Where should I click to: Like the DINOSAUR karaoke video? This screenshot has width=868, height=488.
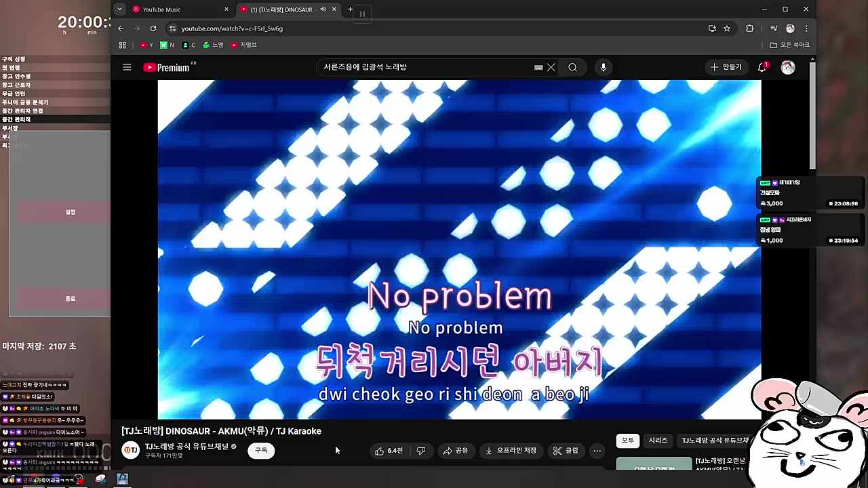click(389, 451)
